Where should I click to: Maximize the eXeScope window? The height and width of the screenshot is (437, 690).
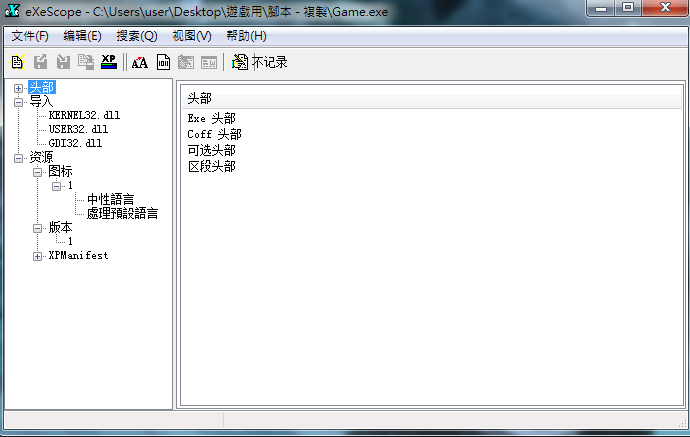[628, 8]
